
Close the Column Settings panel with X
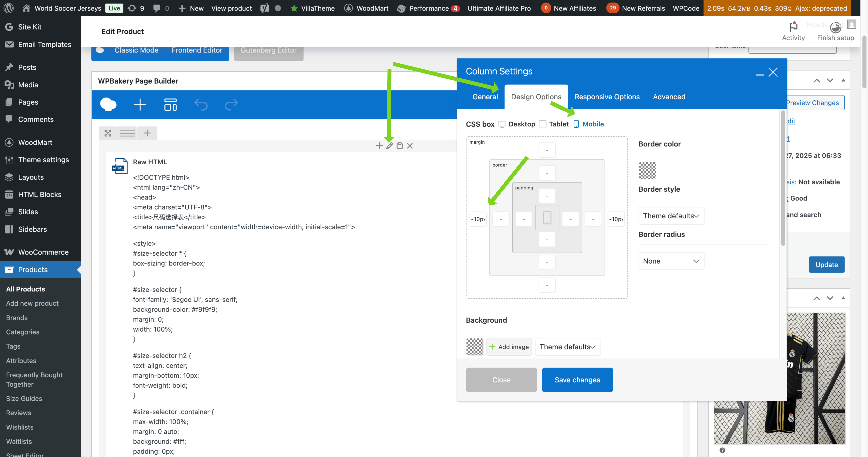tap(773, 72)
